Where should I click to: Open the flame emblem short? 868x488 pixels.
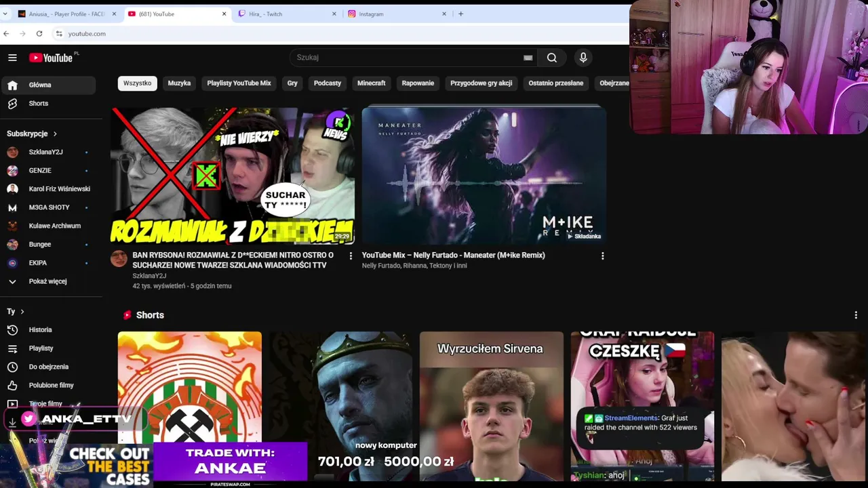(189, 386)
